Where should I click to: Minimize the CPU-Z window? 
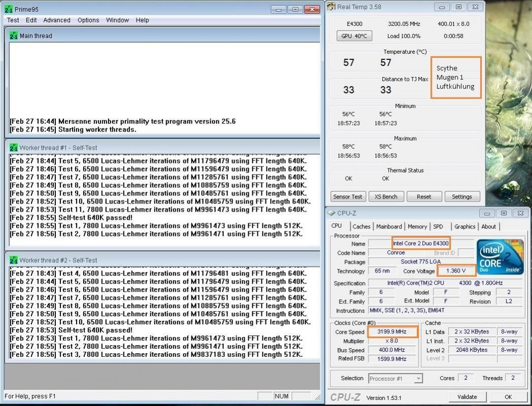click(487, 213)
